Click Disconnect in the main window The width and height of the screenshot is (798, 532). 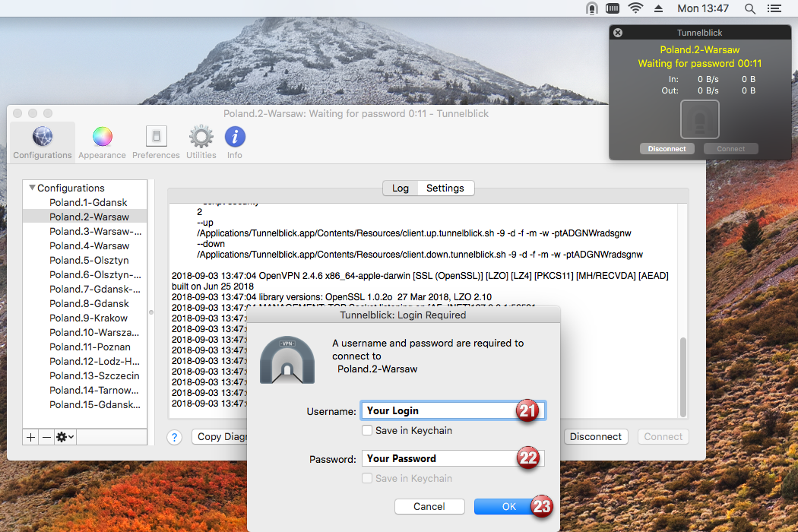click(x=595, y=436)
